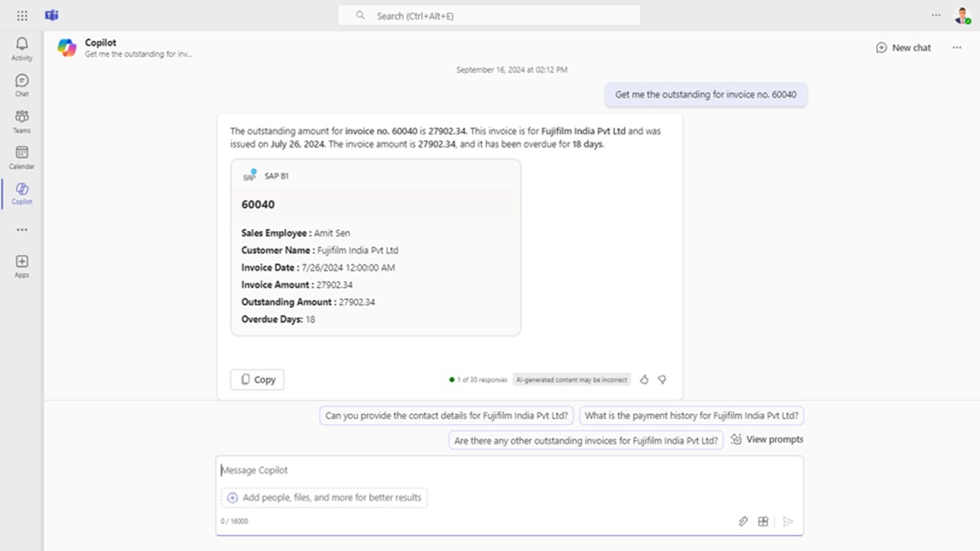This screenshot has height=551, width=980.
Task: Click the SAP B1 logo on card
Action: pyautogui.click(x=250, y=176)
